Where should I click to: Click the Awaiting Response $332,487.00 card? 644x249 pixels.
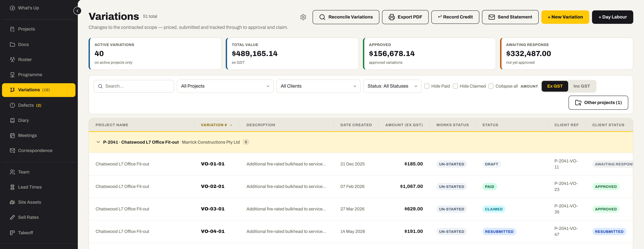tap(566, 54)
